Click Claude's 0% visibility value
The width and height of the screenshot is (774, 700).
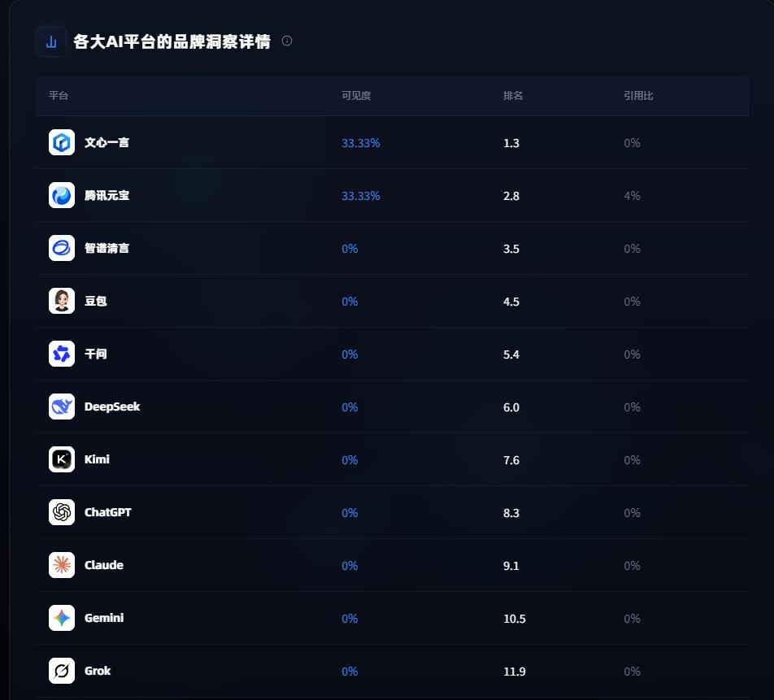coord(350,566)
